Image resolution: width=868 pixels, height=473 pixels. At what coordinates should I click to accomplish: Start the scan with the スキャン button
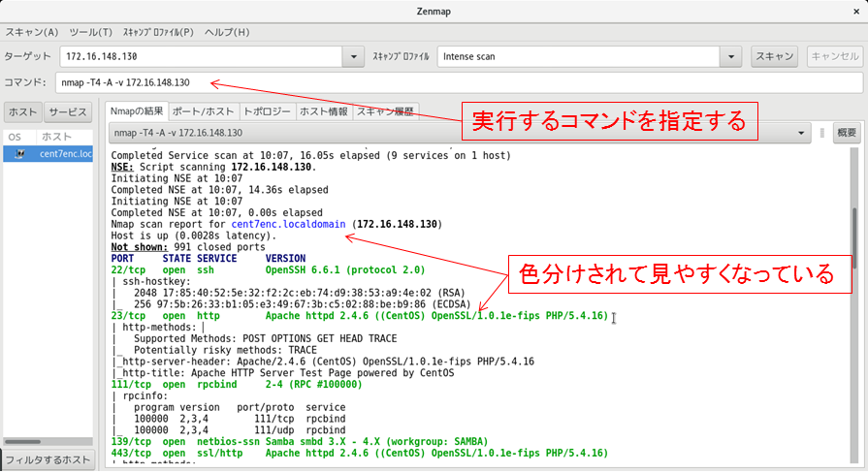pos(775,56)
